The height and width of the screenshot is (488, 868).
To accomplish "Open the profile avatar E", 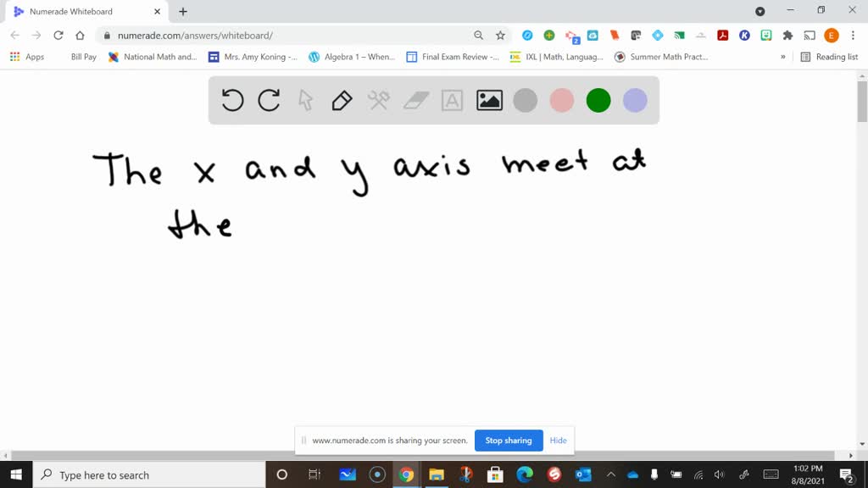I will pyautogui.click(x=832, y=36).
